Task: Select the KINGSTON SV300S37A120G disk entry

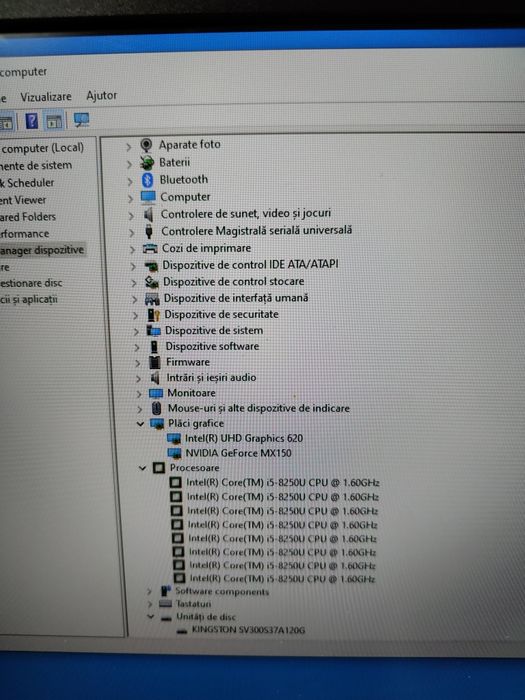Action: (x=248, y=629)
